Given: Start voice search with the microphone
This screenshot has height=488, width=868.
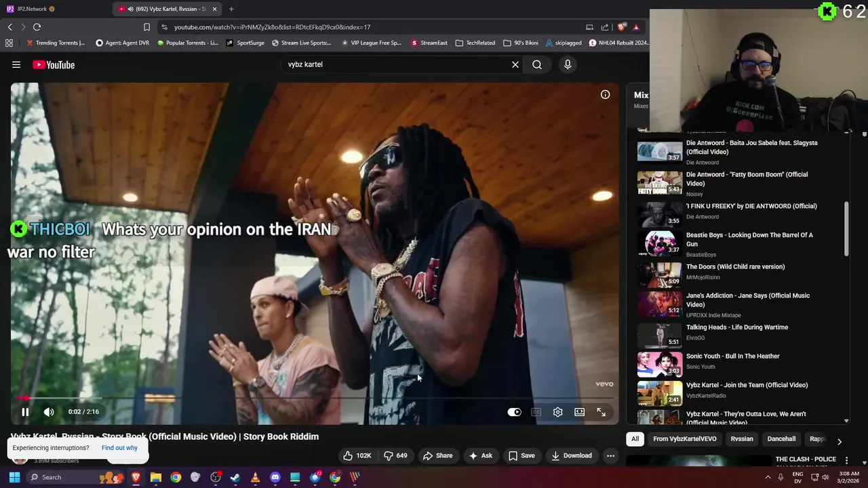Looking at the screenshot, I should [x=568, y=64].
